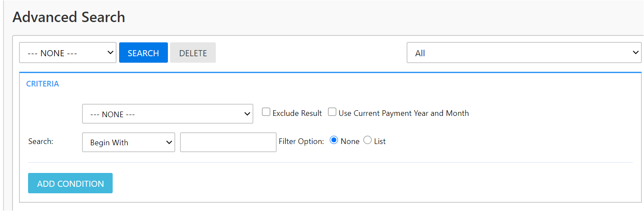Image resolution: width=644 pixels, height=211 pixels.
Task: Open the criteria field NONE dropdown beside Exclude Result
Action: (167, 114)
